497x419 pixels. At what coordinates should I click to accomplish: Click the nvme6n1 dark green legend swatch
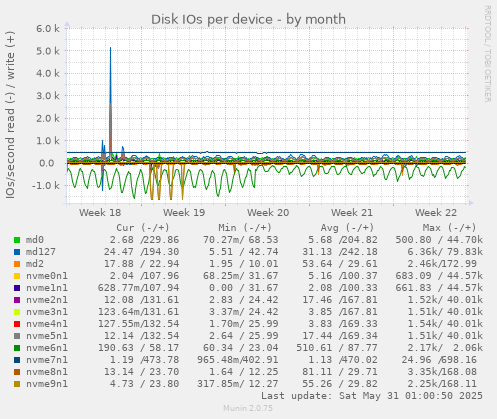pyautogui.click(x=17, y=348)
